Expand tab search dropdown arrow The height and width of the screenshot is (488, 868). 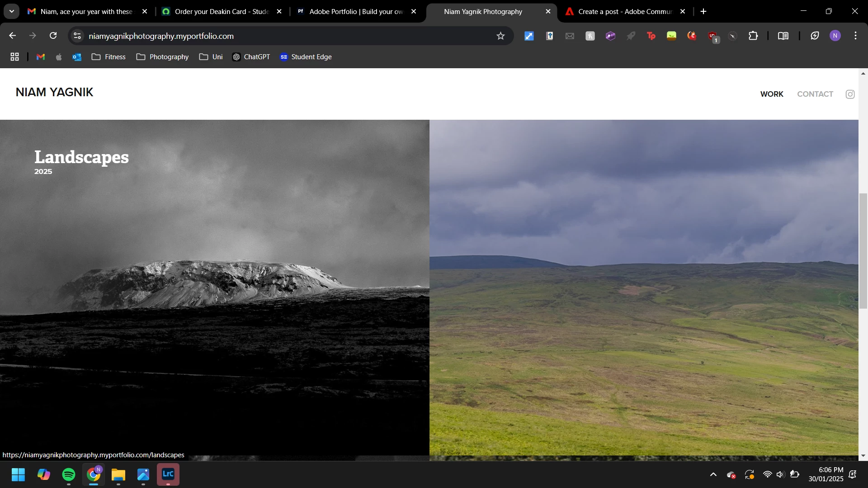[x=12, y=11]
